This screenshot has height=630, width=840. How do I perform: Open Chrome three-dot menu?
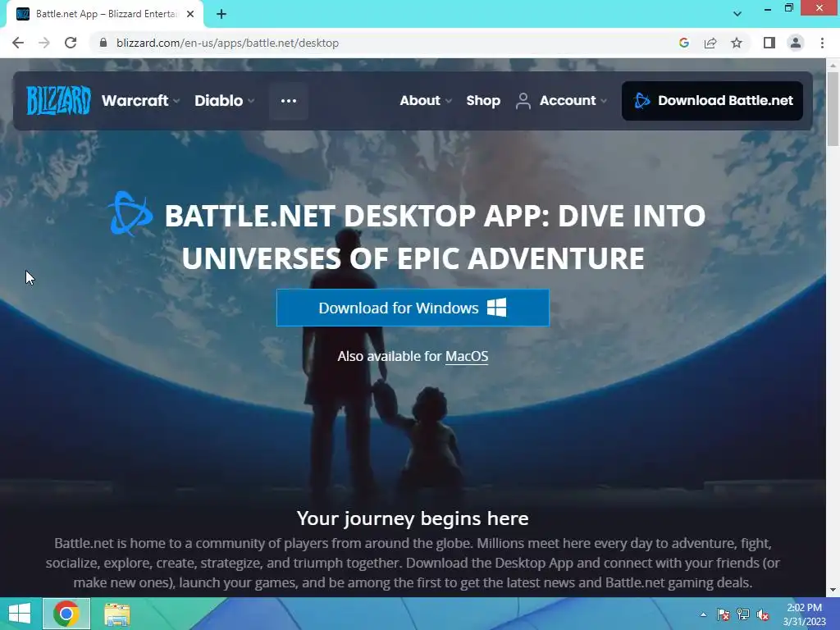(822, 43)
